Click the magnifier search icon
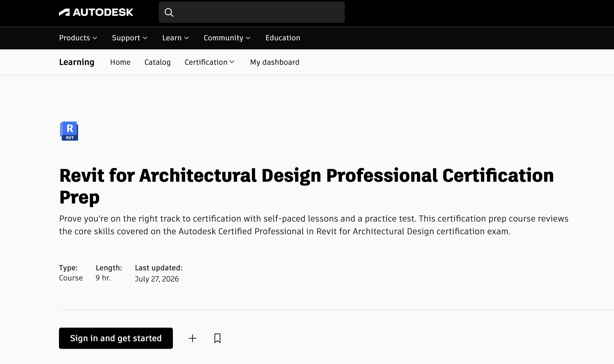This screenshot has height=364, width=614. (169, 12)
